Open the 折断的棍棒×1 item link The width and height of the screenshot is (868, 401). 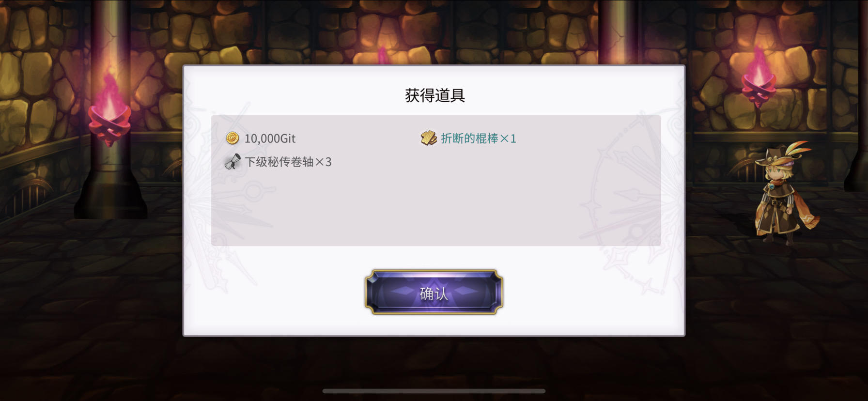pos(479,139)
